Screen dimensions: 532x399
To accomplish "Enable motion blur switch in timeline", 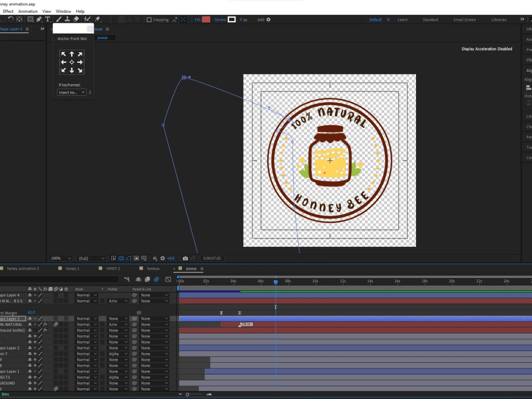I will coord(156,279).
